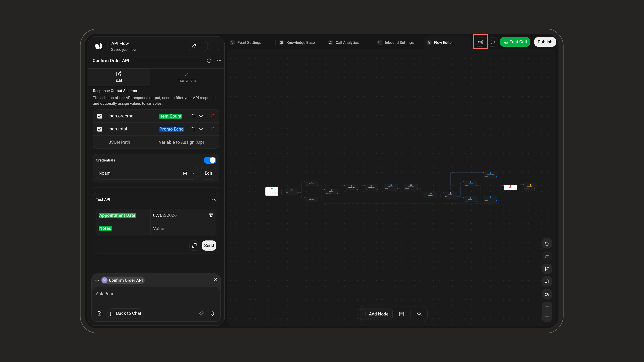Click the map icon on canvas toolbar
This screenshot has height=362, width=644.
tap(547, 282)
